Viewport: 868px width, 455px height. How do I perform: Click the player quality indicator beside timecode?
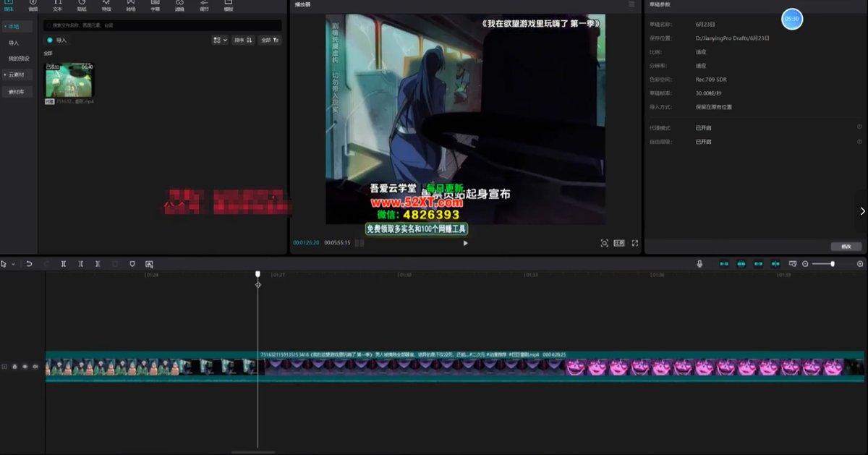[359, 243]
